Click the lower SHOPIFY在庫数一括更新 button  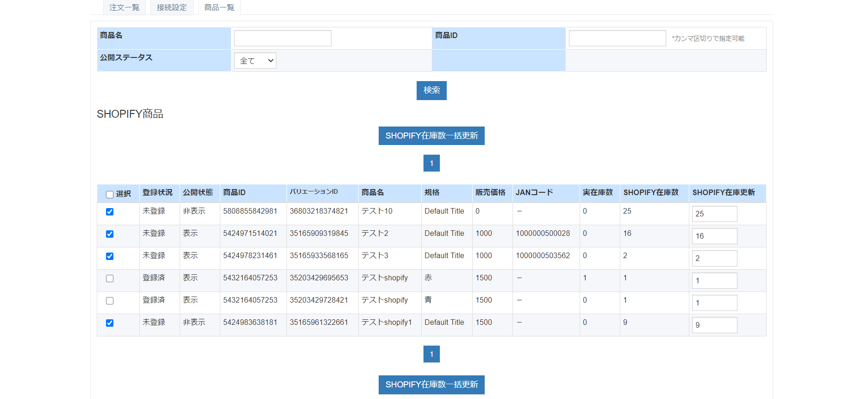pyautogui.click(x=431, y=385)
